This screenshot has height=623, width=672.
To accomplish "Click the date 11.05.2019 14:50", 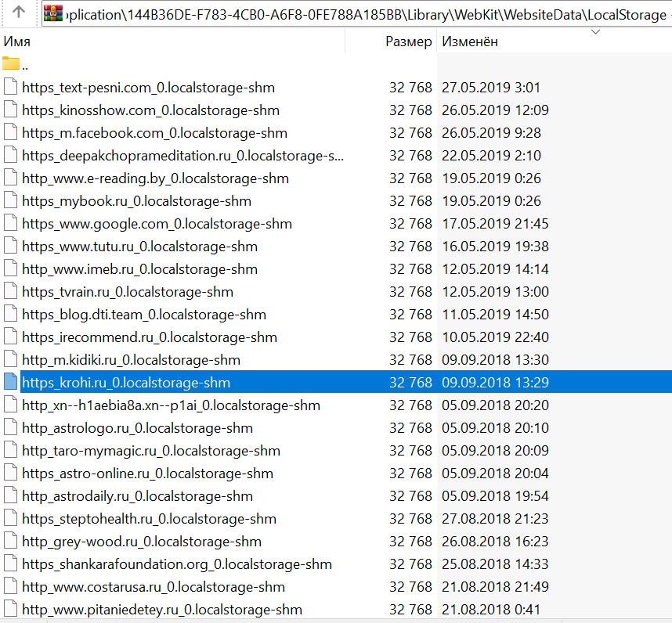I will [495, 315].
